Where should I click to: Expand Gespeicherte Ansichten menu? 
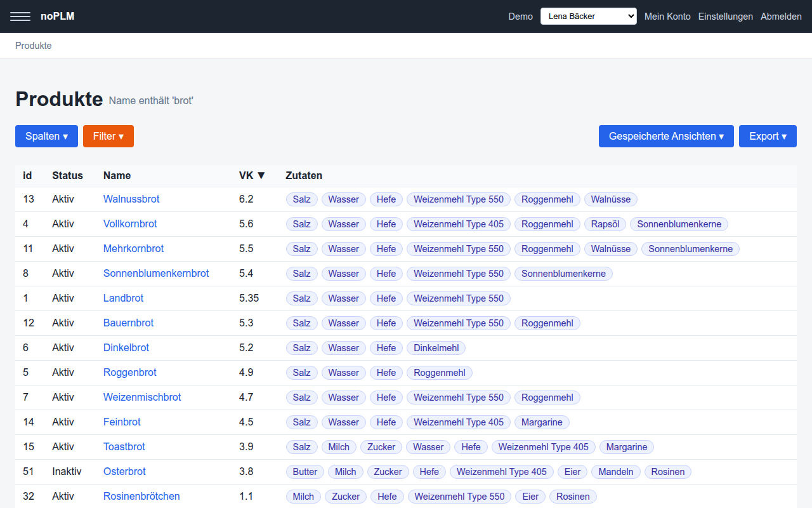pyautogui.click(x=666, y=136)
